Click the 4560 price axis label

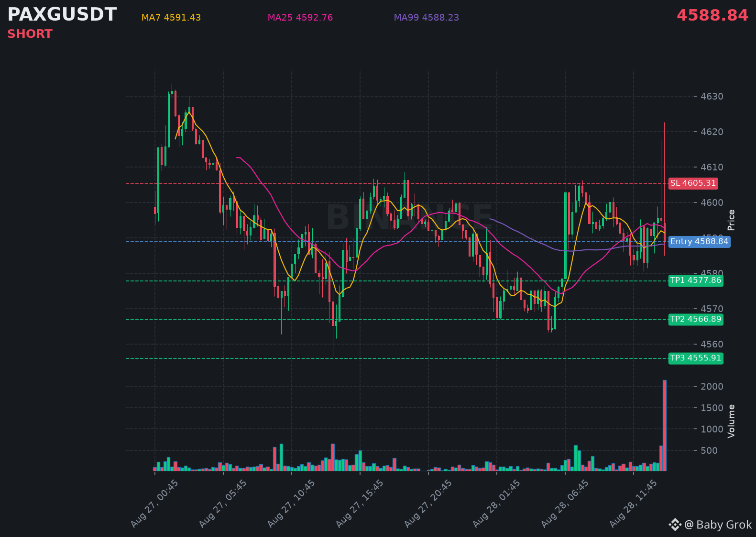712,344
